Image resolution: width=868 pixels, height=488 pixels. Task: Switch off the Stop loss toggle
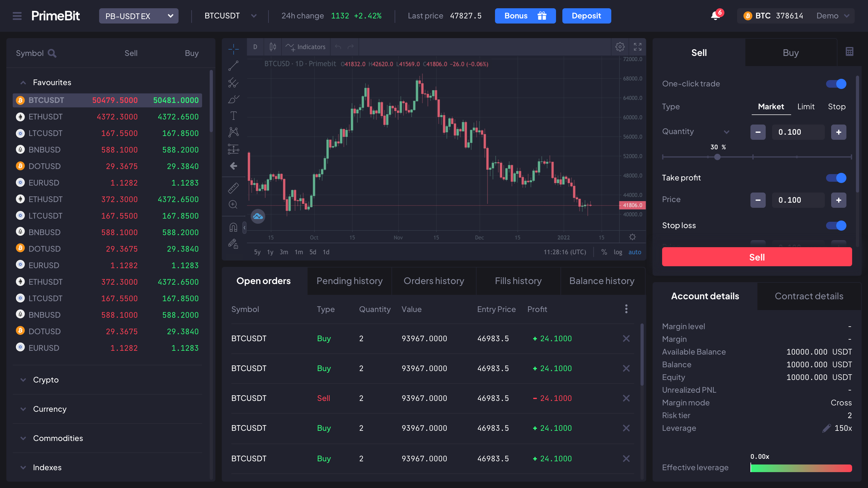tap(836, 226)
